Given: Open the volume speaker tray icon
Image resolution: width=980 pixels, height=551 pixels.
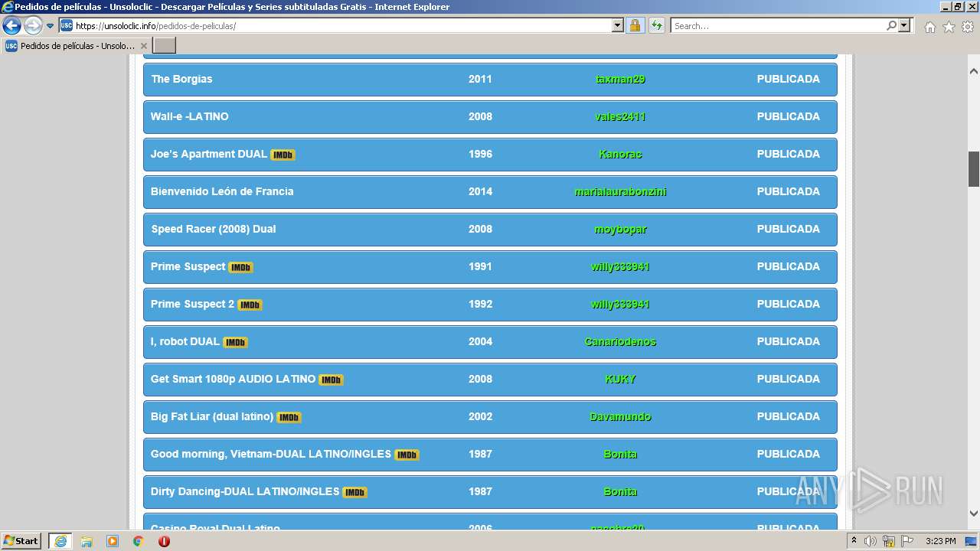Looking at the screenshot, I should [871, 541].
